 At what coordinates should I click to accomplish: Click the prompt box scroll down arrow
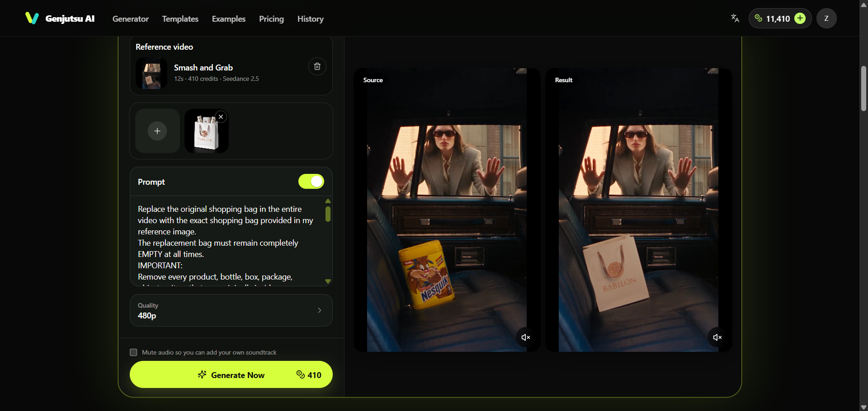coord(328,281)
